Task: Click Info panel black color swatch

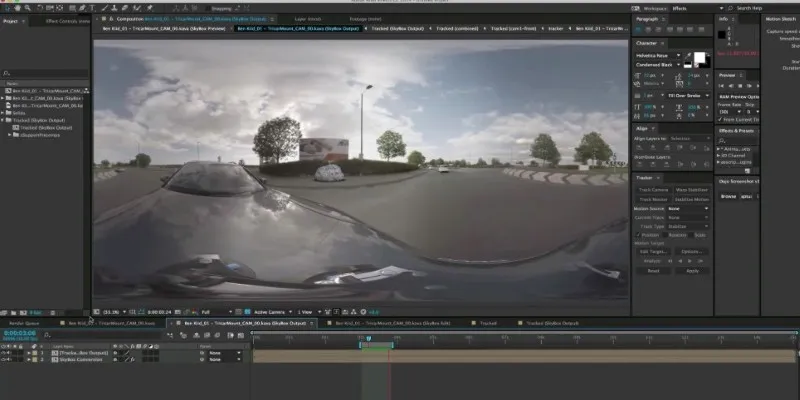Action: [721, 35]
